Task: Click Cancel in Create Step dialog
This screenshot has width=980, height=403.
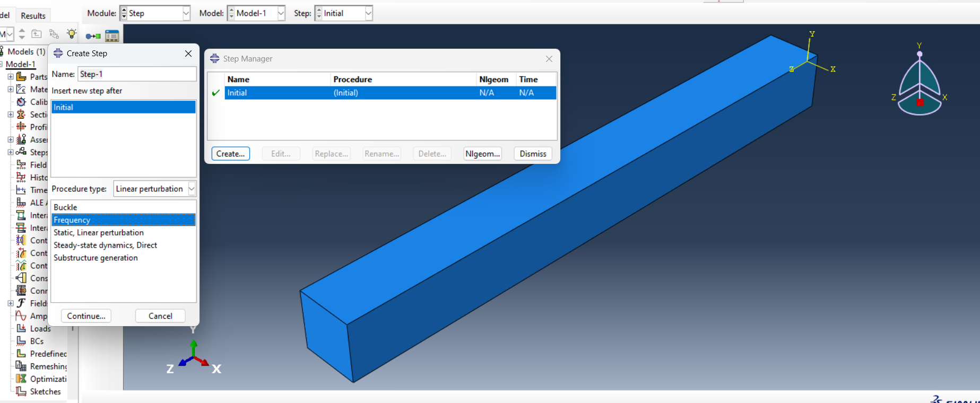Action: coord(160,316)
